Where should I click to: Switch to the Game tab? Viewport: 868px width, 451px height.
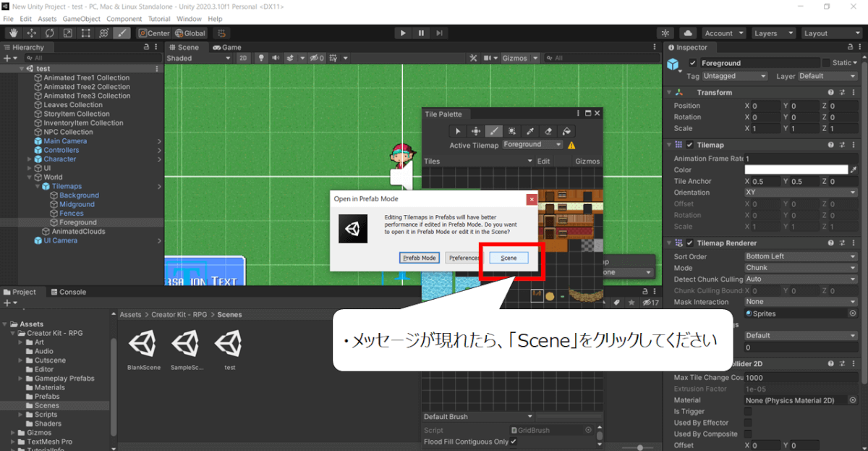pyautogui.click(x=227, y=48)
